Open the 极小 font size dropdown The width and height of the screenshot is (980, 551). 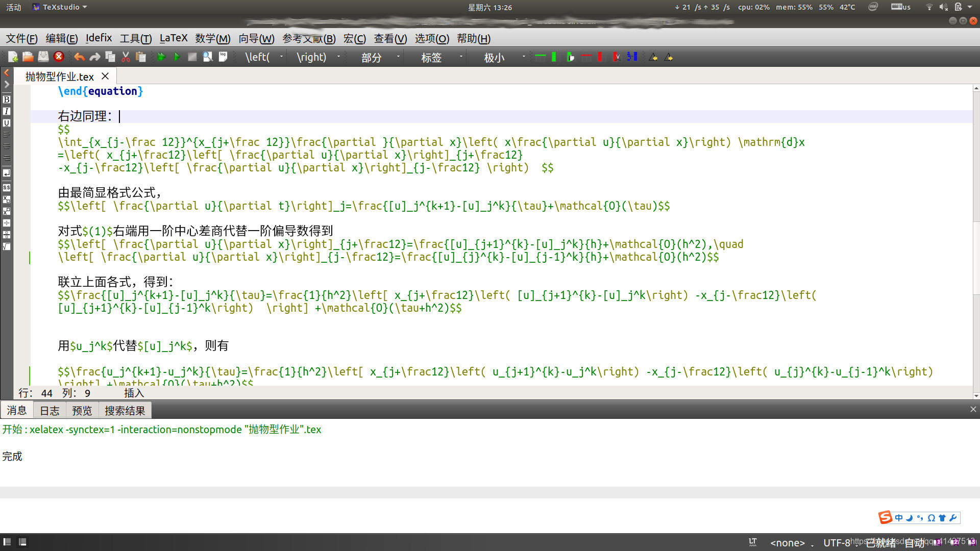(524, 57)
